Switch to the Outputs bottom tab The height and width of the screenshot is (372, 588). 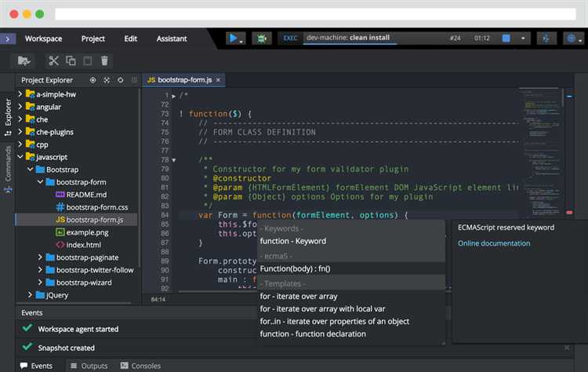(89, 366)
